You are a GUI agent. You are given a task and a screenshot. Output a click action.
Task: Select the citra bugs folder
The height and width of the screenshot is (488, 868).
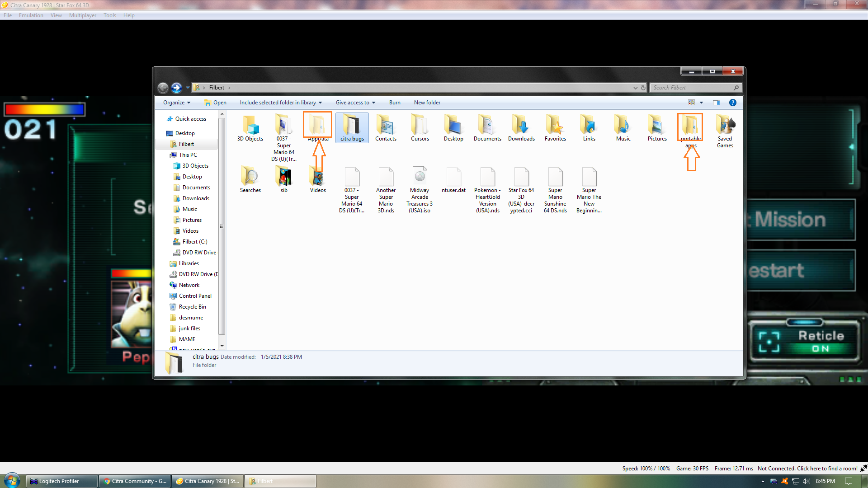[352, 128]
